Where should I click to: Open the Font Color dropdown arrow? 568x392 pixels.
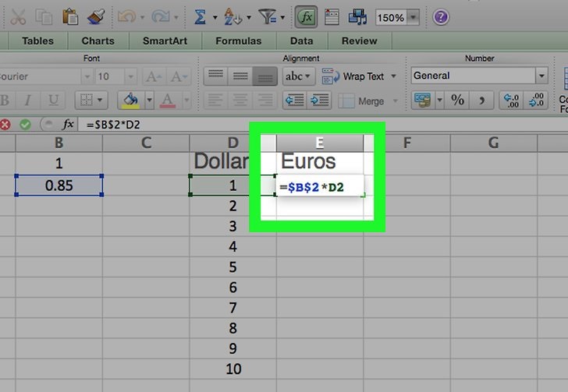186,100
